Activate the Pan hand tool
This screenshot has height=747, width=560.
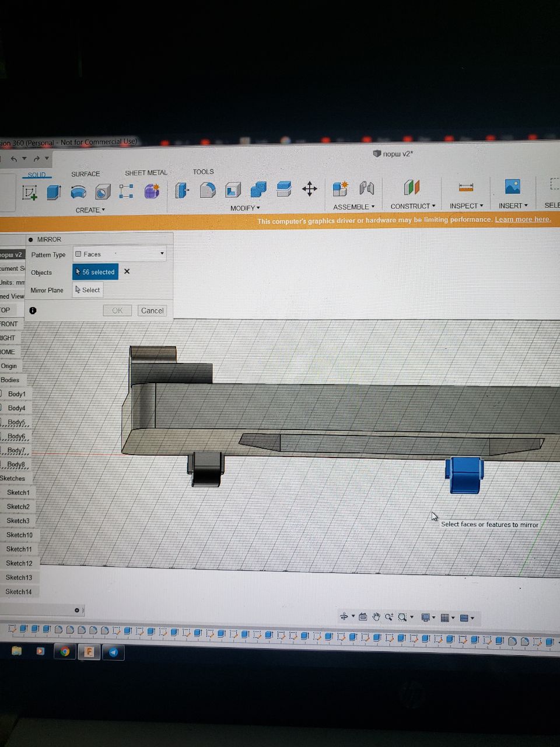[376, 617]
